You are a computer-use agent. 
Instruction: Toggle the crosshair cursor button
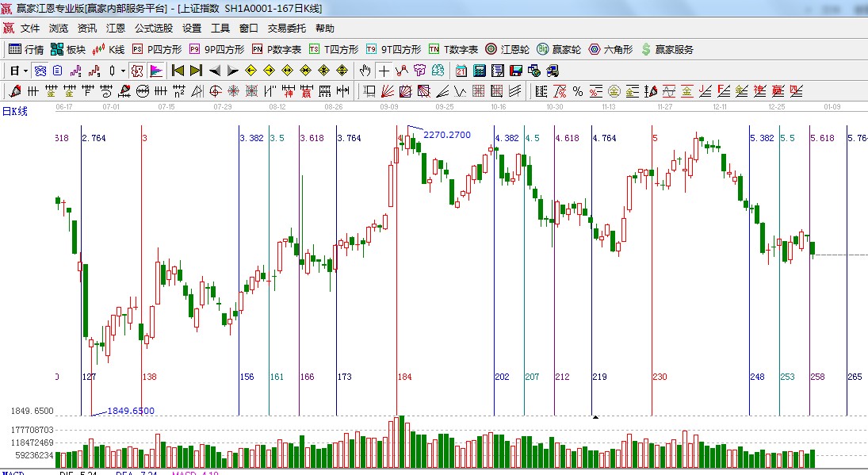(x=384, y=71)
